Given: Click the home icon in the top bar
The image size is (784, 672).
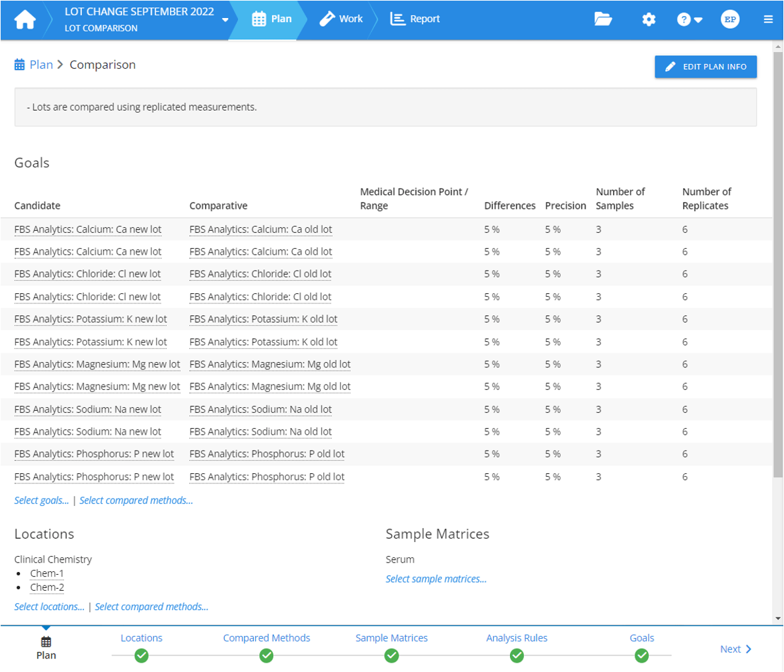Looking at the screenshot, I should coord(25,19).
